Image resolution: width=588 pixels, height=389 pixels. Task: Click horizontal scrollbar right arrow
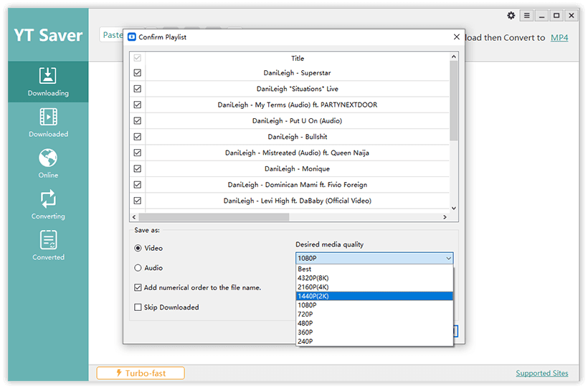click(x=445, y=217)
